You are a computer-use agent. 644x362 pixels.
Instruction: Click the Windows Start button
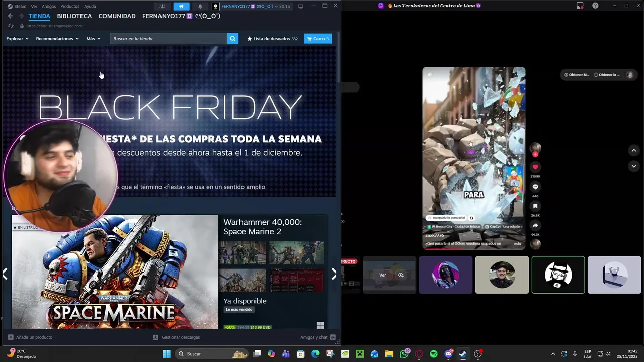click(x=166, y=354)
